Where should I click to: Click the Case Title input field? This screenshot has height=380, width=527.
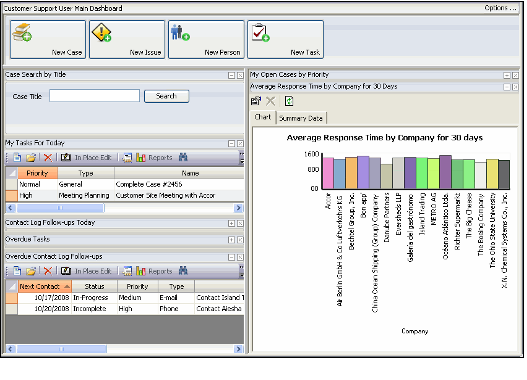[94, 96]
